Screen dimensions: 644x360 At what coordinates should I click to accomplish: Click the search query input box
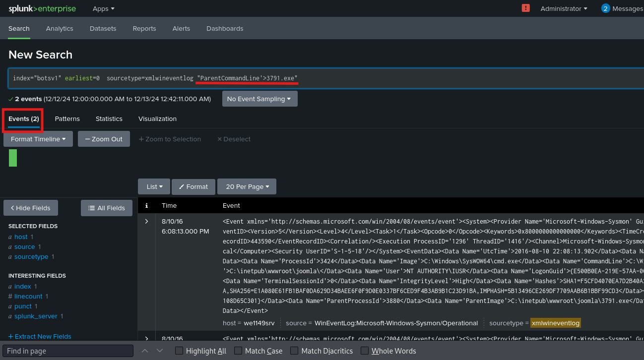pos(325,78)
